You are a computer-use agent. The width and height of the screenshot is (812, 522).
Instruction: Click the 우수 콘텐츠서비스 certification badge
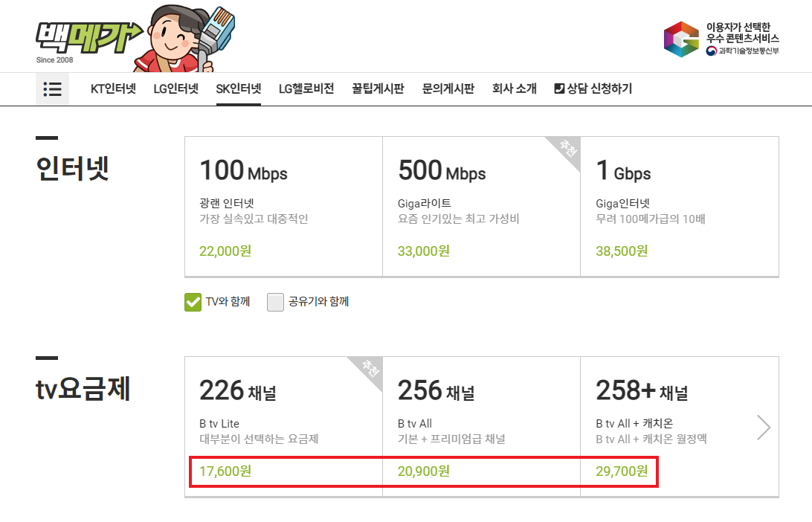tap(721, 39)
